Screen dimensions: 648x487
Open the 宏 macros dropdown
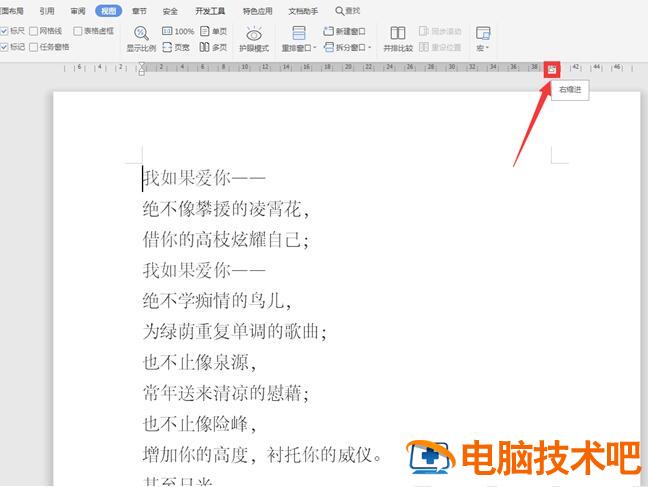pyautogui.click(x=482, y=47)
